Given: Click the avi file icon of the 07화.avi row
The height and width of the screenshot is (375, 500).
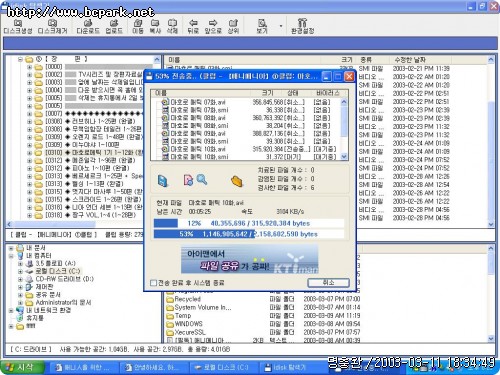Looking at the screenshot, I should tap(165, 102).
